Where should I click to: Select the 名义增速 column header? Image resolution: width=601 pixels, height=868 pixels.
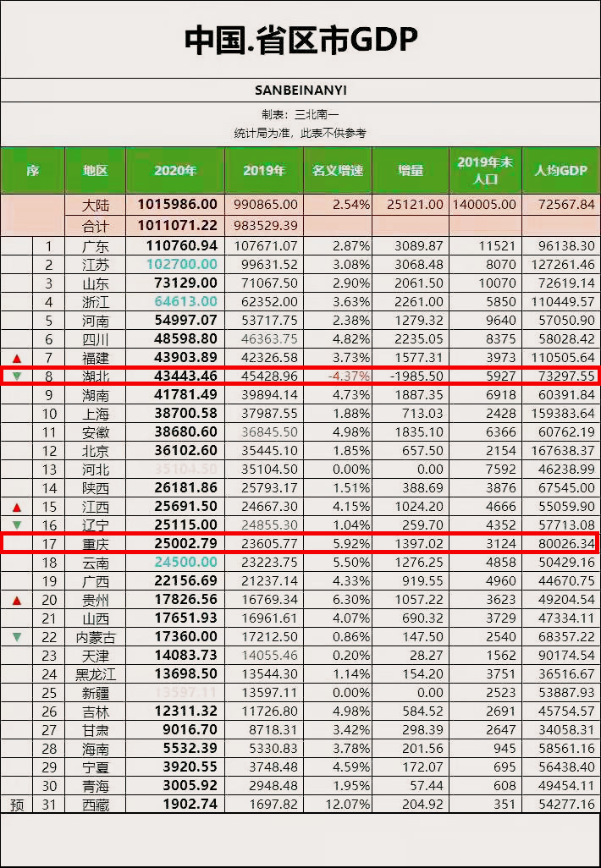(338, 171)
